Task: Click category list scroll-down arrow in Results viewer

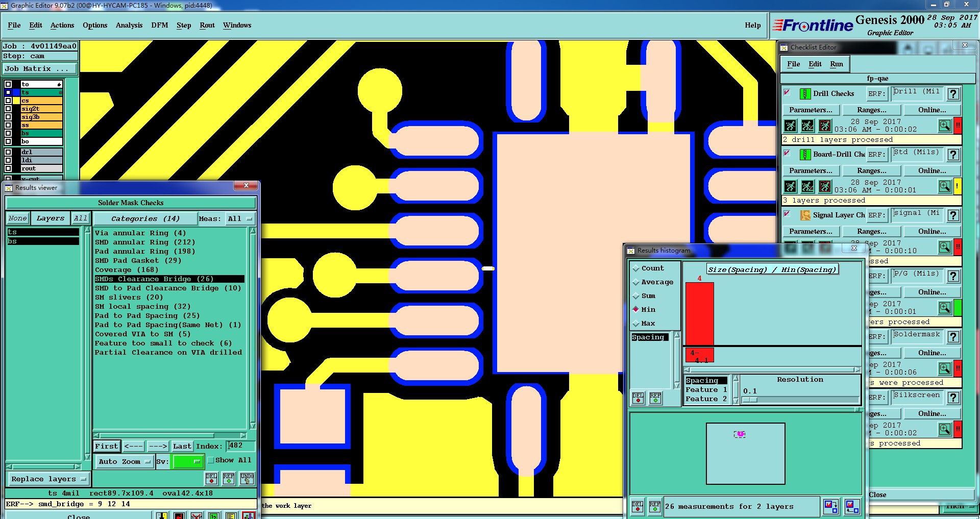Action: (252, 426)
